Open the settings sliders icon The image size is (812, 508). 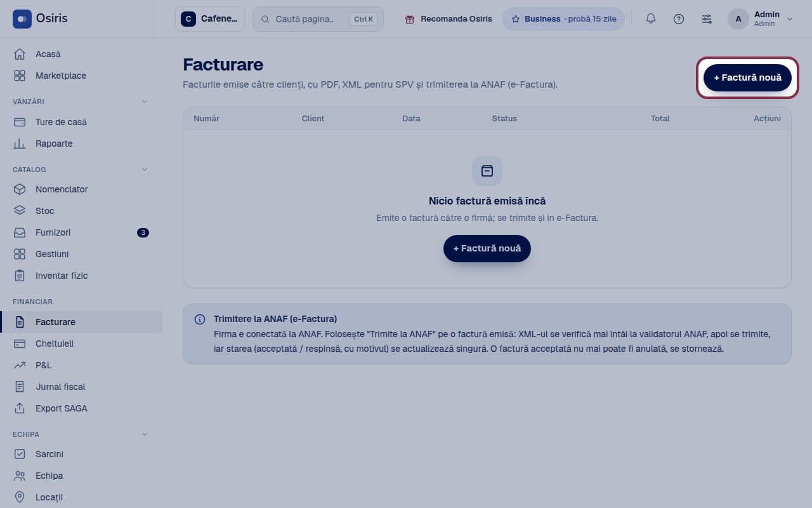click(707, 19)
